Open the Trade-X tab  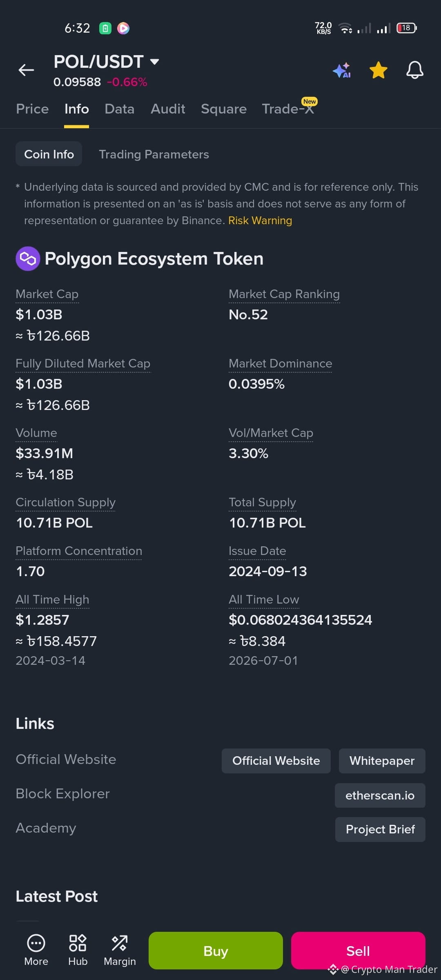288,109
